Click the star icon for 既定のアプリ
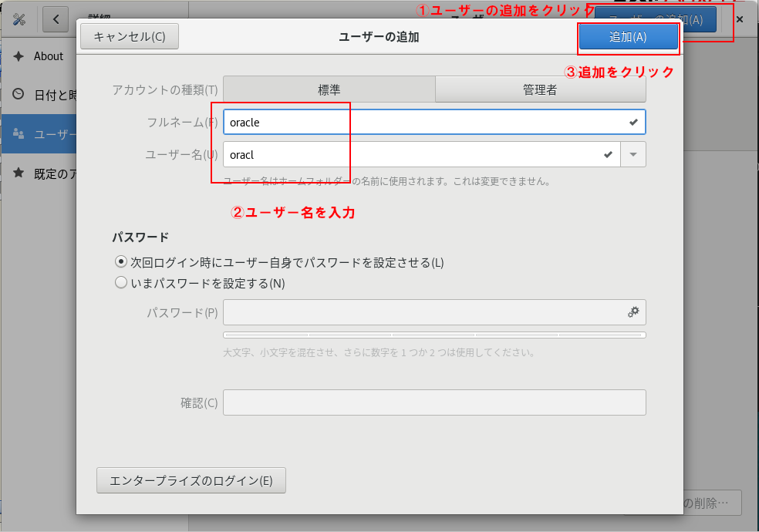759x532 pixels. (19, 173)
